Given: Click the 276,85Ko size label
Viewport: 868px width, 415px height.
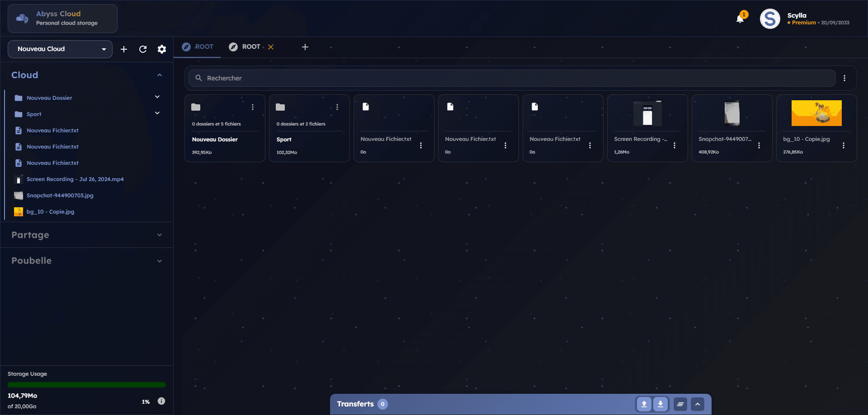Looking at the screenshot, I should [x=793, y=152].
